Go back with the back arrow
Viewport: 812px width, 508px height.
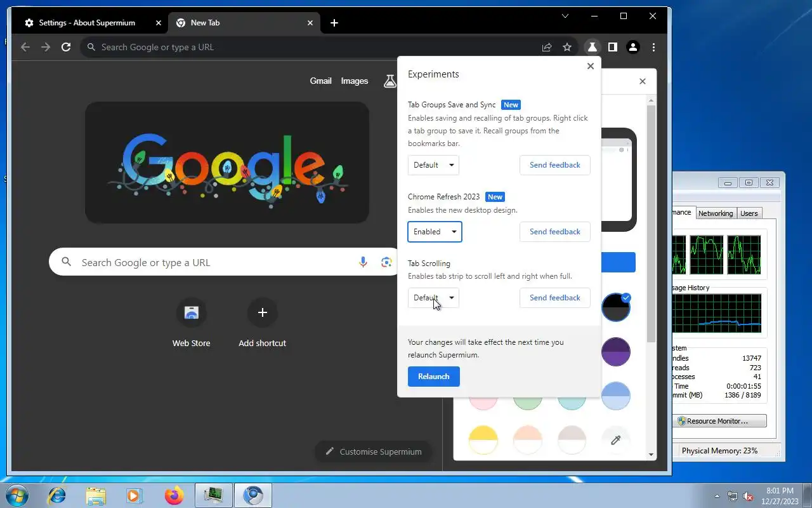tap(25, 47)
